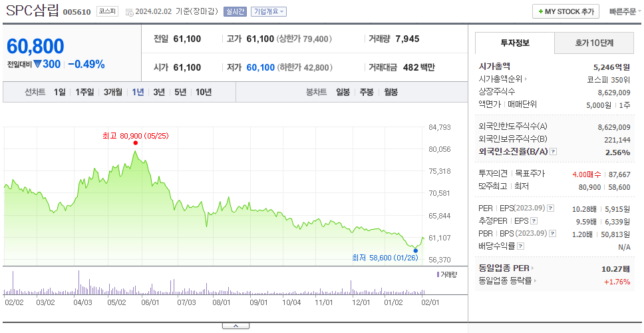Open help icon beside PER EPS(2023.09)
644x333 pixels.
coord(551,208)
